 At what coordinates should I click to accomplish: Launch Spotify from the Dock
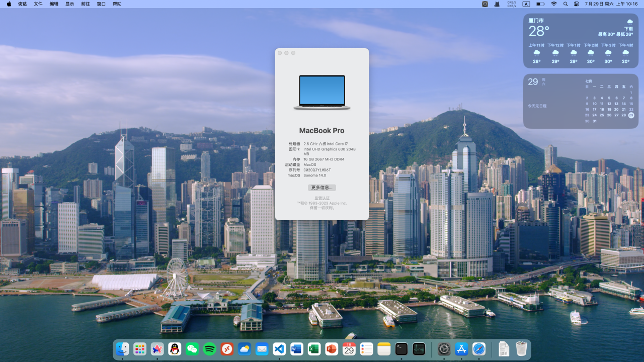tap(210, 349)
